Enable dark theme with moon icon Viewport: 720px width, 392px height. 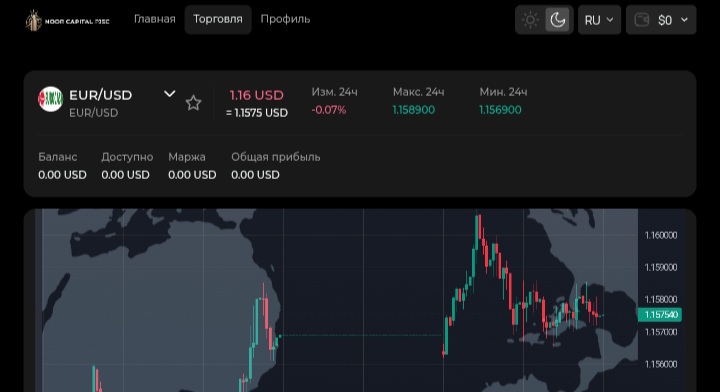[x=557, y=20]
